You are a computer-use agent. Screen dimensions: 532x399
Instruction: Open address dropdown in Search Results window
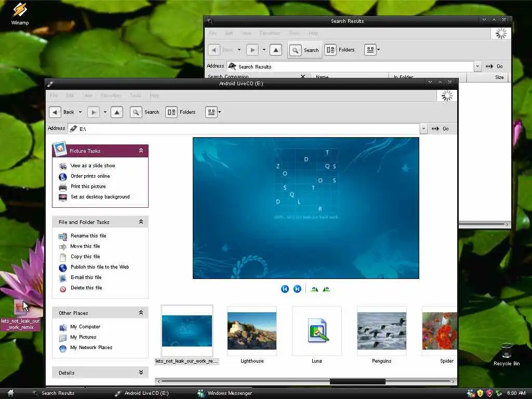point(477,66)
